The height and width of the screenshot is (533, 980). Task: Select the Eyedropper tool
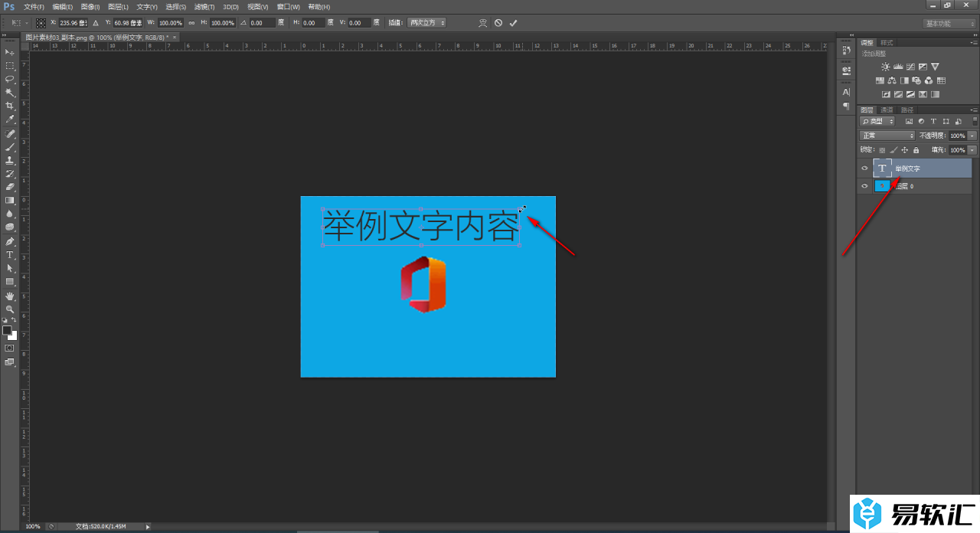(x=10, y=119)
